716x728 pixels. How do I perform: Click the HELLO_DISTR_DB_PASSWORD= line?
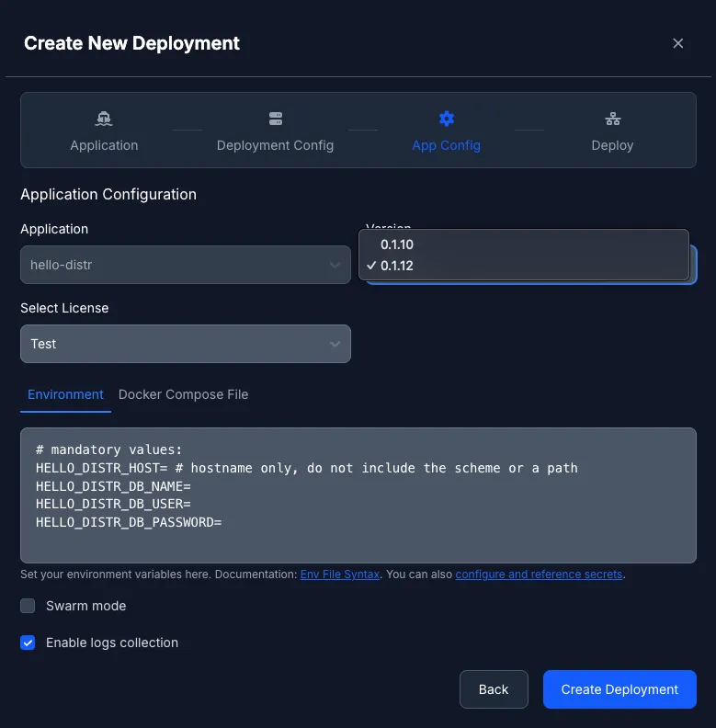point(129,522)
